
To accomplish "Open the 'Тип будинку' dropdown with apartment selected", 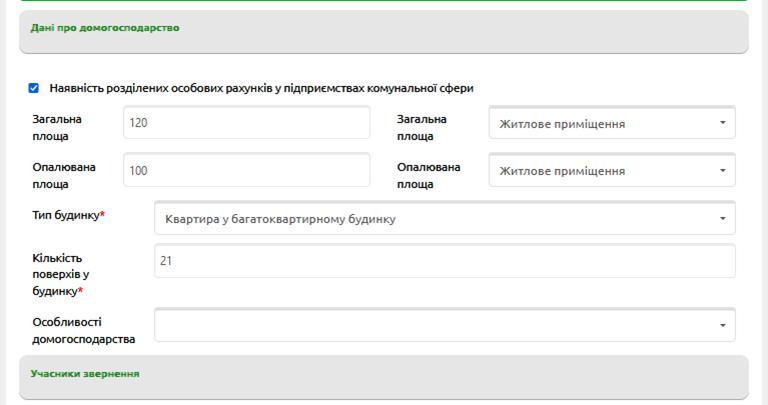I will [x=435, y=219].
